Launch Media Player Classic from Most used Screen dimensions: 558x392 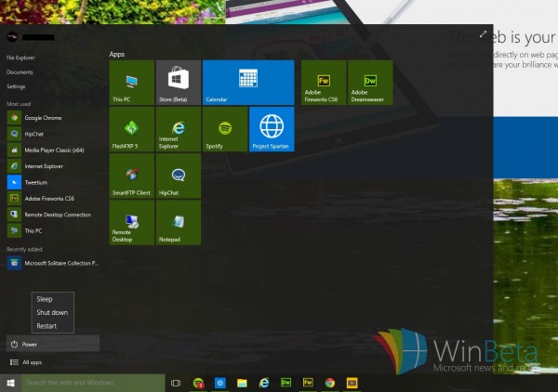[51, 150]
